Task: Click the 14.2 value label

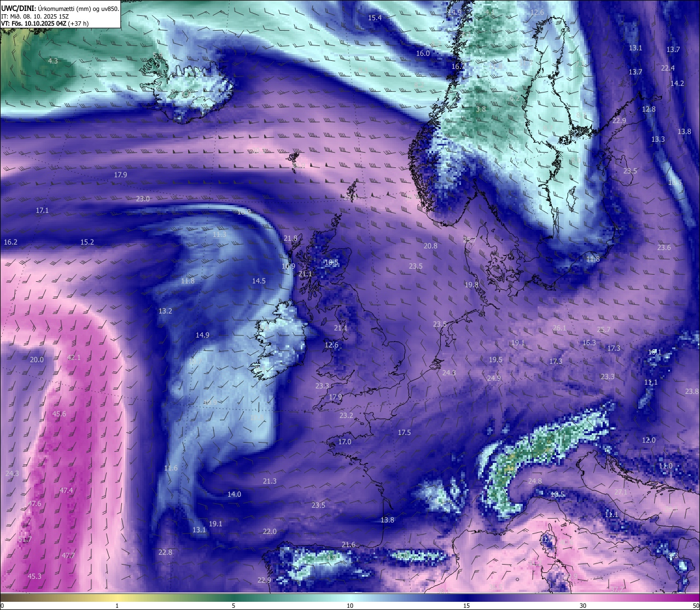Action: (x=677, y=83)
